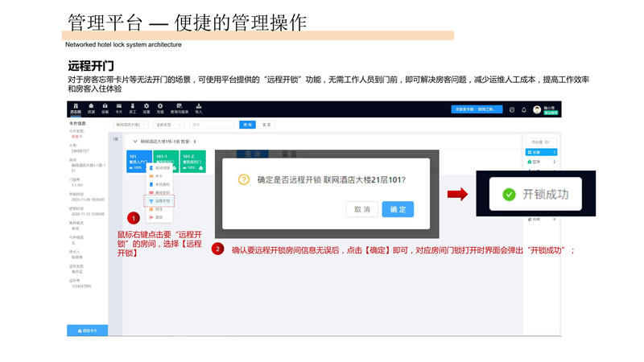Click the lock icon on room 101-2

[200, 168]
